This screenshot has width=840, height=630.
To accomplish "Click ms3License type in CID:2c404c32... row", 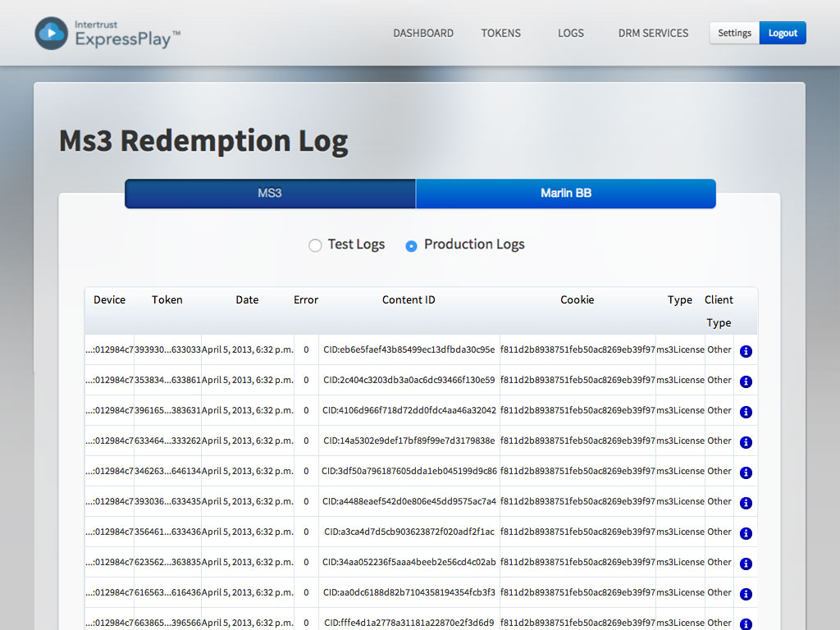I will click(x=680, y=380).
